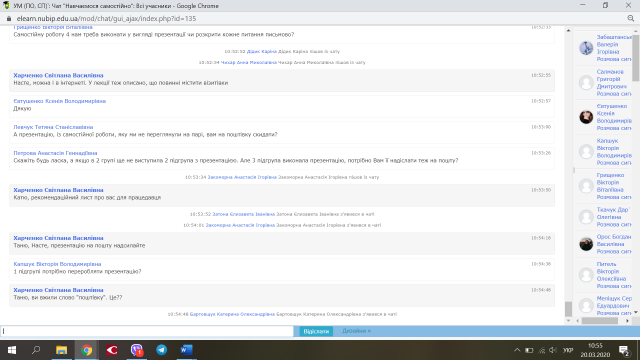Click the participants list horizontal scrollbar right arrow
This screenshot has width=640, height=360.
coord(627,321)
